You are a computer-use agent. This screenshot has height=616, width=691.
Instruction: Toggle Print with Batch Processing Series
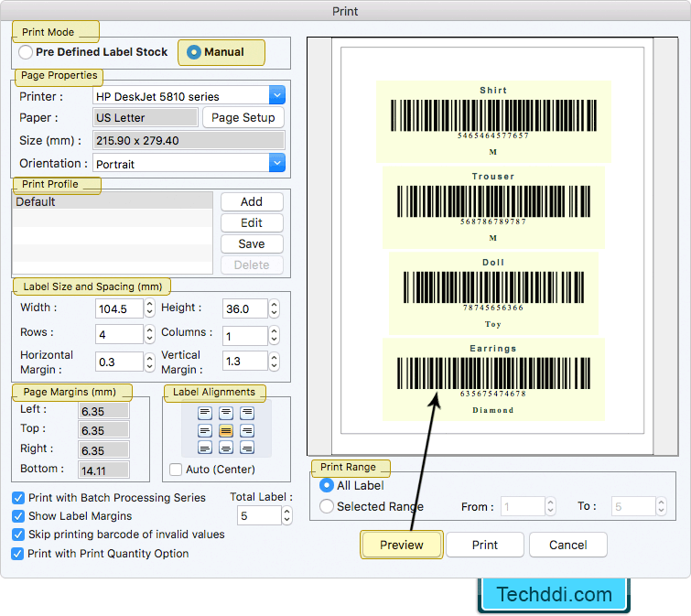(18, 498)
